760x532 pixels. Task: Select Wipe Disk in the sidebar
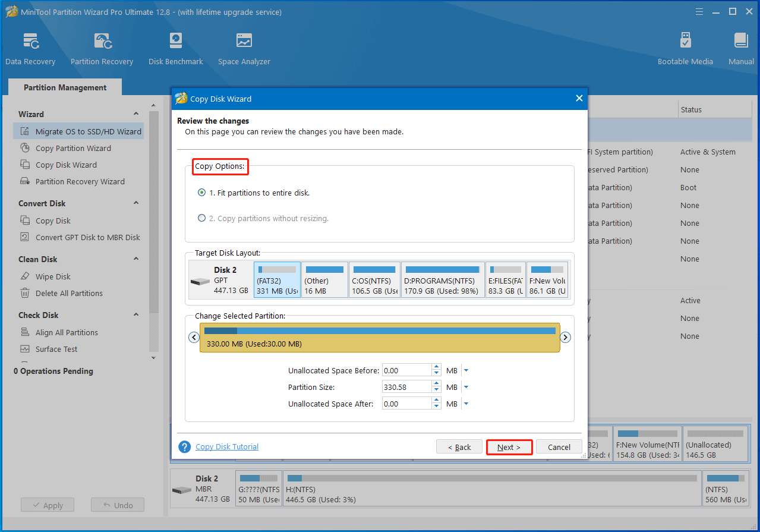[x=53, y=276]
